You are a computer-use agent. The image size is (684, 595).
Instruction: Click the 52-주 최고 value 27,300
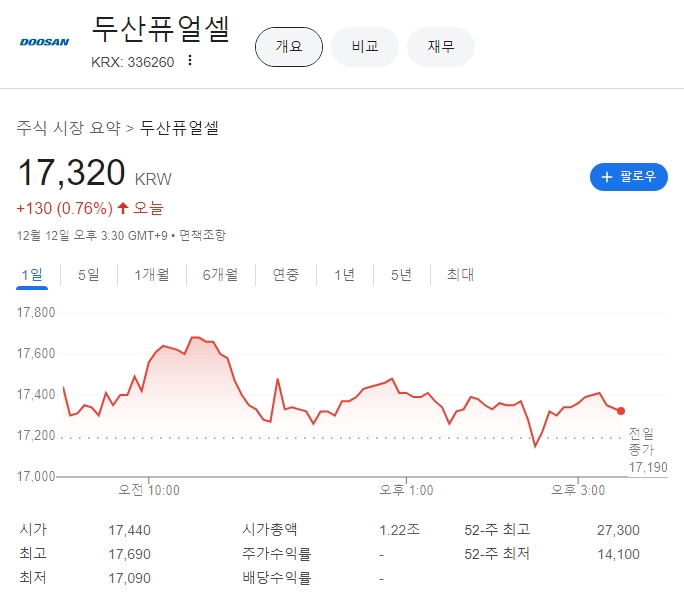coord(618,530)
